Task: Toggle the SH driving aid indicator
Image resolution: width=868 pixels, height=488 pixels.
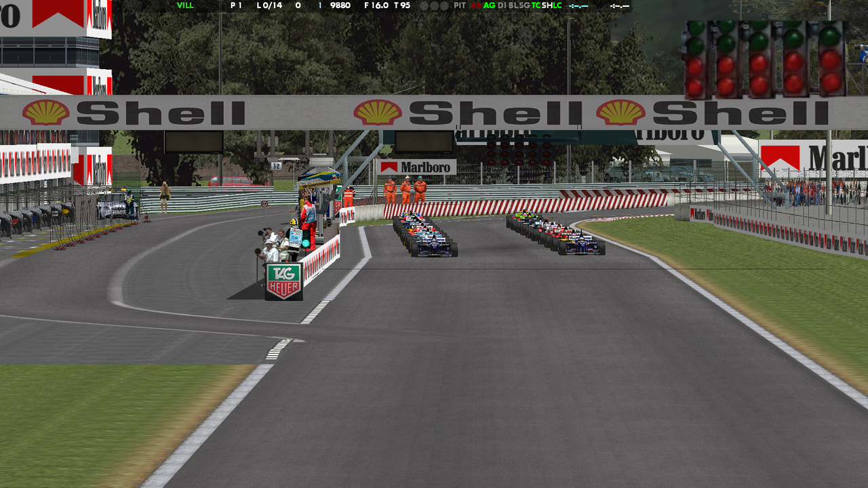Action: [x=547, y=5]
